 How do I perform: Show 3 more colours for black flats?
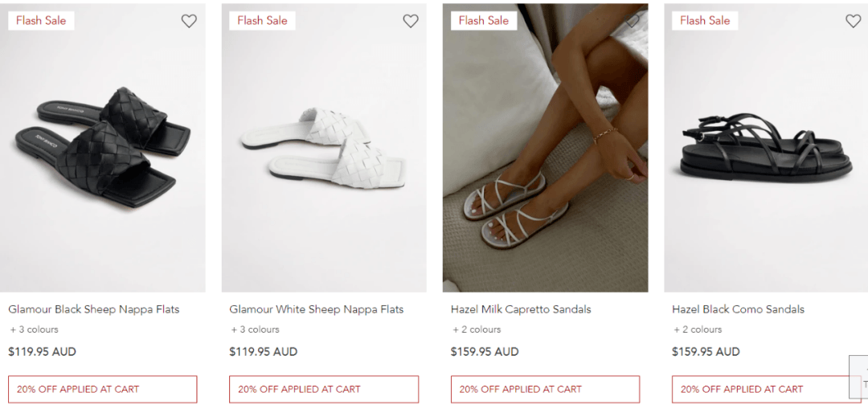click(34, 329)
